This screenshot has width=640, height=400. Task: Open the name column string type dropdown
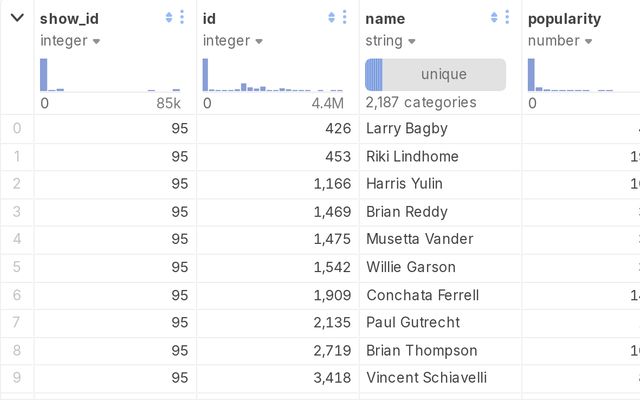tap(390, 41)
